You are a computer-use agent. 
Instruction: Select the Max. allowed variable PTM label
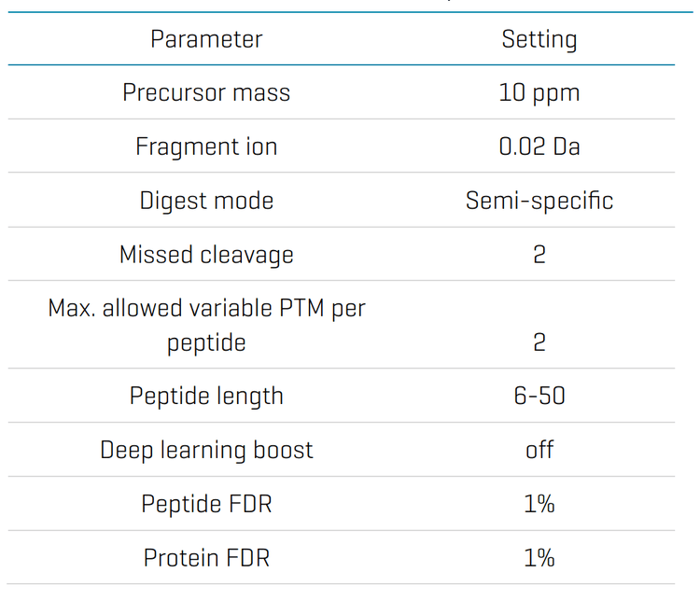coord(206,325)
